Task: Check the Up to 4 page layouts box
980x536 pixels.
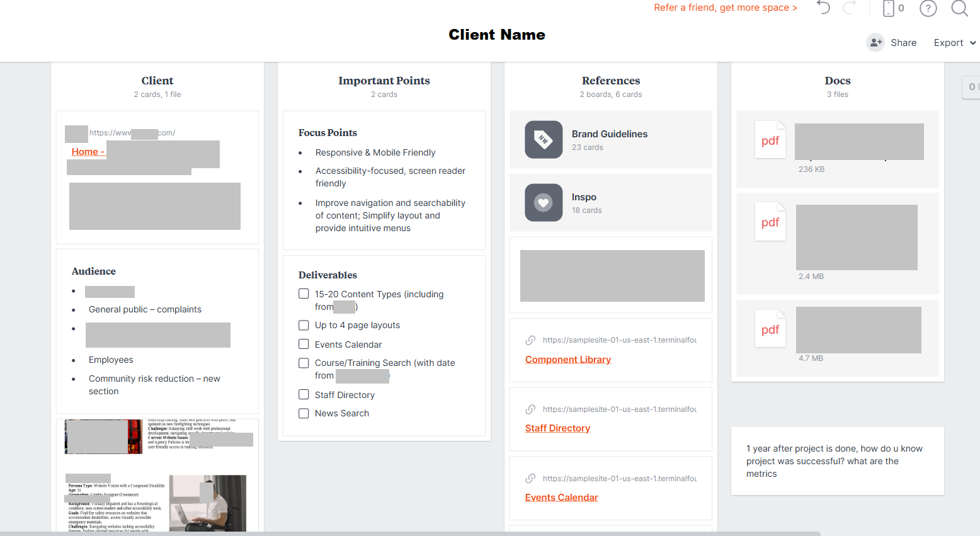Action: point(304,326)
